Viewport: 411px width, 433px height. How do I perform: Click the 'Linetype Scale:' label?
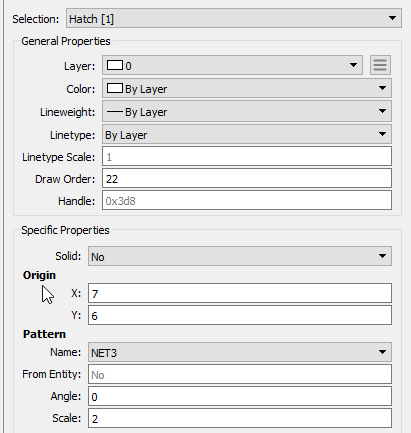point(59,157)
